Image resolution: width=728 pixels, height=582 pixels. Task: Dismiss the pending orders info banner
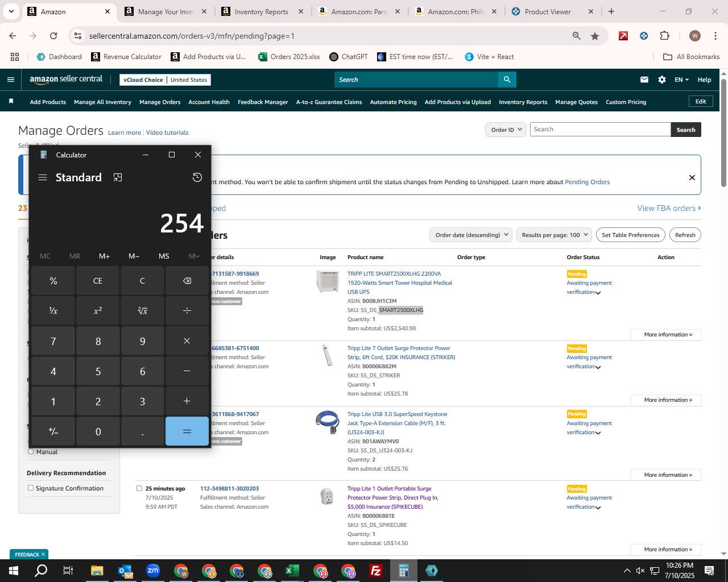(x=692, y=177)
